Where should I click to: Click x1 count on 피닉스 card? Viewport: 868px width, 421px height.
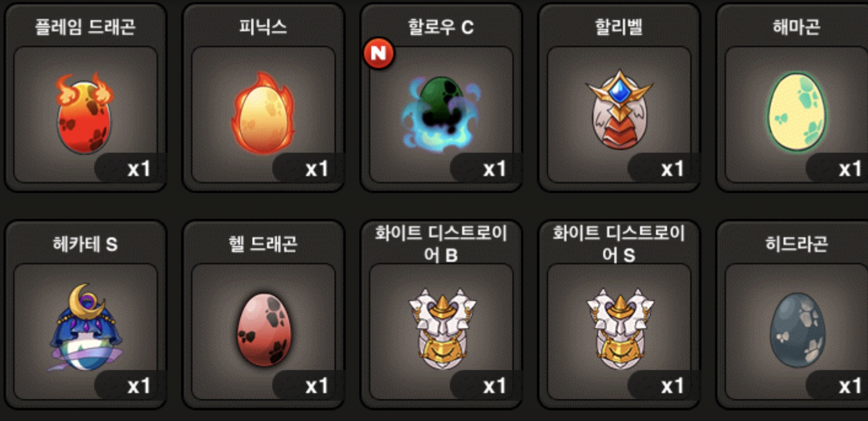pyautogui.click(x=317, y=169)
